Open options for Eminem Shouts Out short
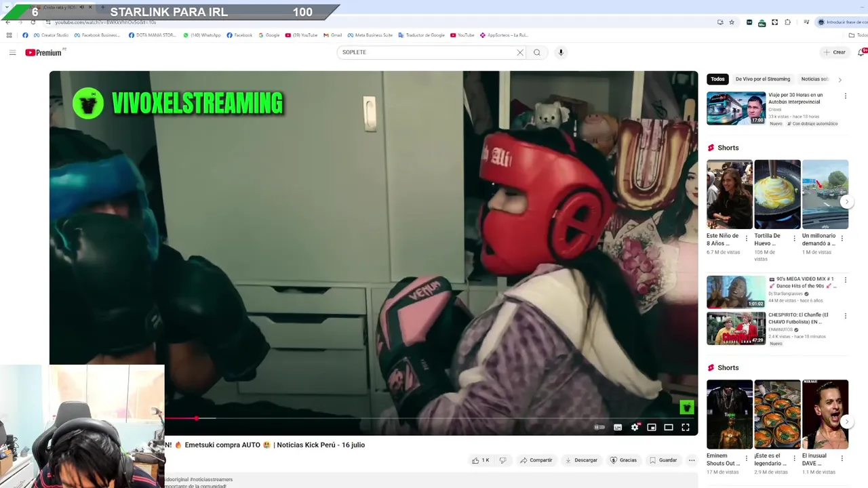 (x=747, y=458)
